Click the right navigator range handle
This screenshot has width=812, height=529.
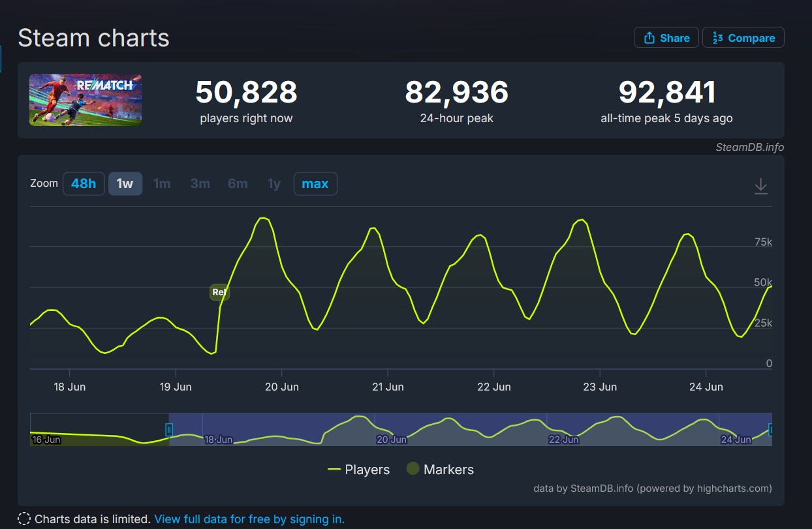771,429
